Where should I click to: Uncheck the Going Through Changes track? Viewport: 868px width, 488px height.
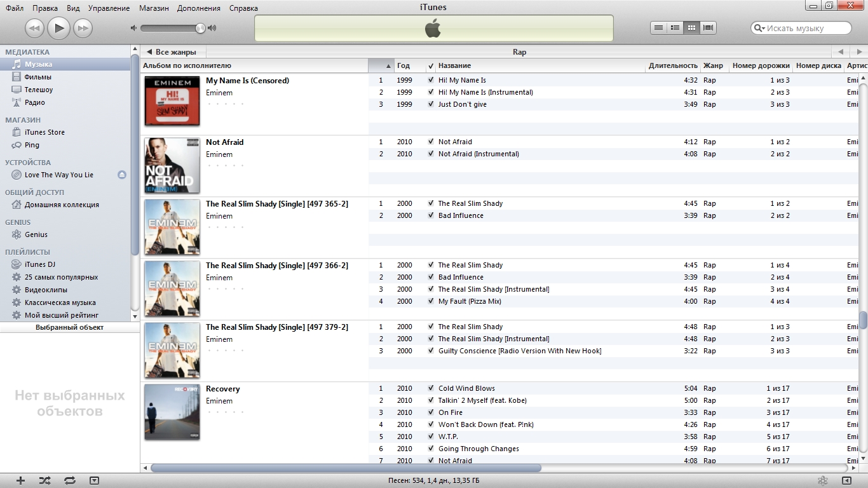pos(431,449)
